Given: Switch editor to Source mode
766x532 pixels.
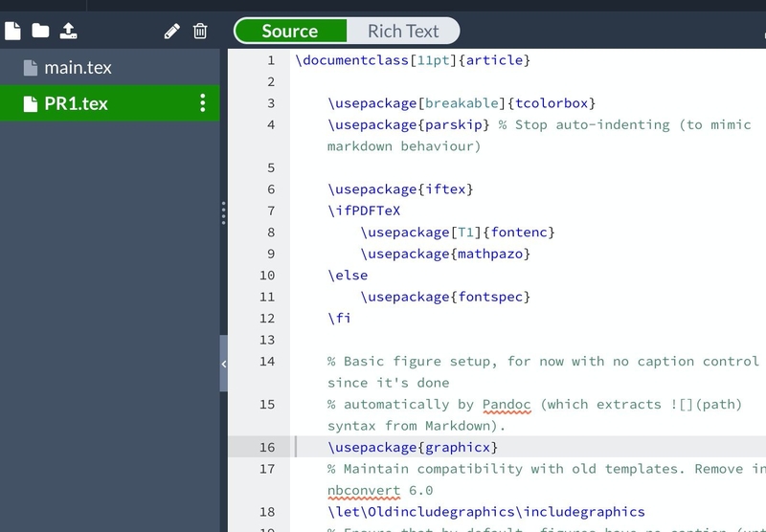Looking at the screenshot, I should point(290,32).
